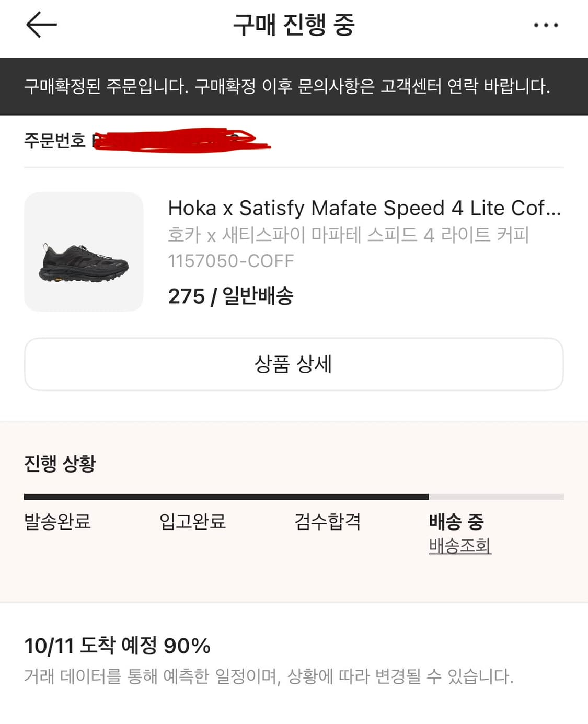Viewport: 588px width, 724px height.
Task: Open the 배송조회 tracking link
Action: coord(459,546)
